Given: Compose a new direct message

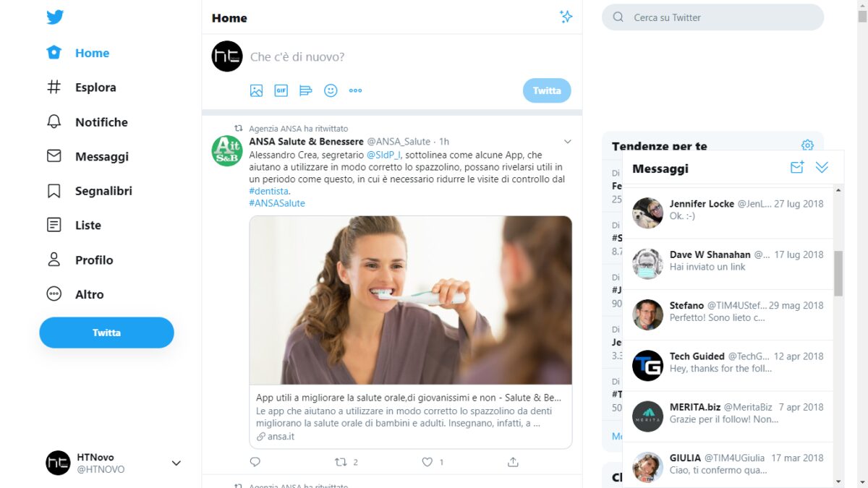Looking at the screenshot, I should tap(796, 166).
